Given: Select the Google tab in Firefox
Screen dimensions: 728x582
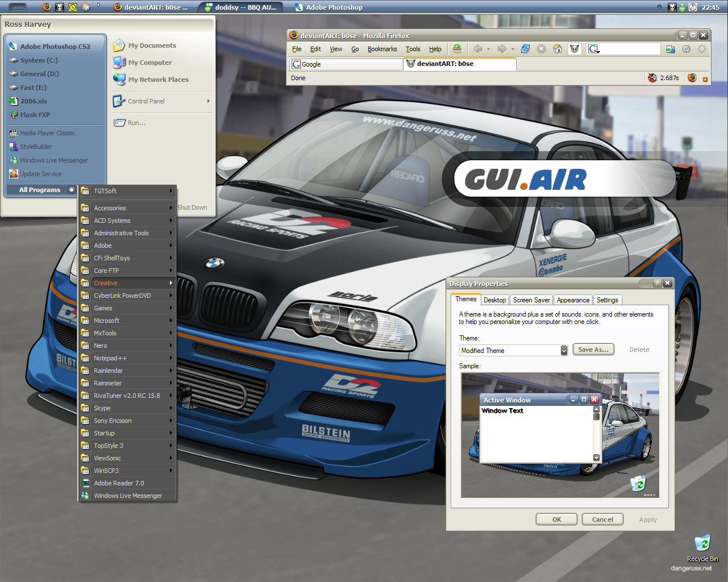Looking at the screenshot, I should pyautogui.click(x=346, y=64).
